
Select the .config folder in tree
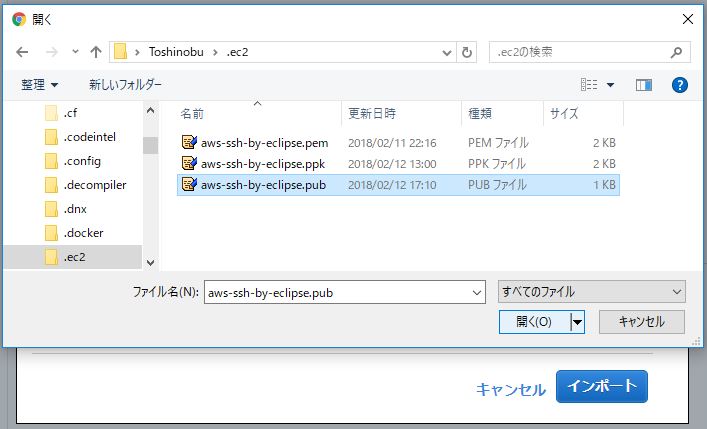coord(82,161)
